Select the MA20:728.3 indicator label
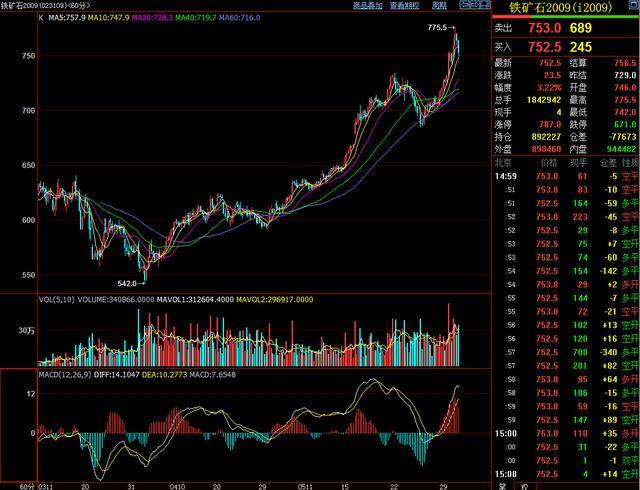The width and height of the screenshot is (640, 490). click(x=152, y=18)
